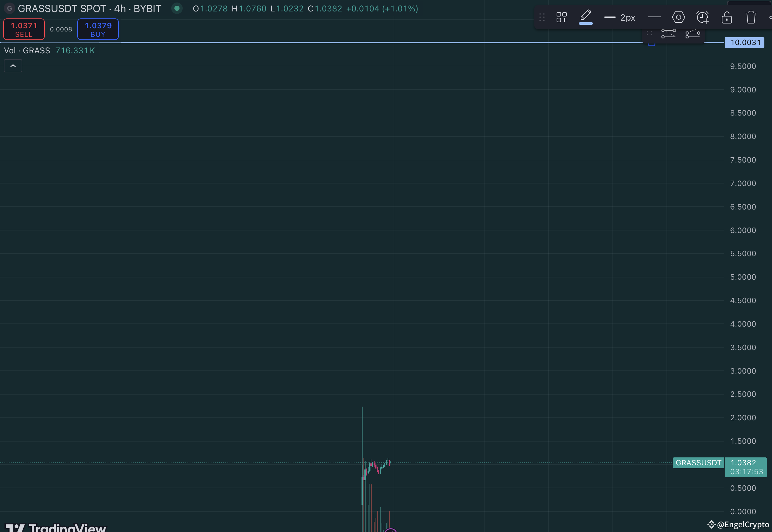Viewport: 772px width, 532px height.
Task: Click the GRASSUSDT price line label
Action: coord(698,463)
